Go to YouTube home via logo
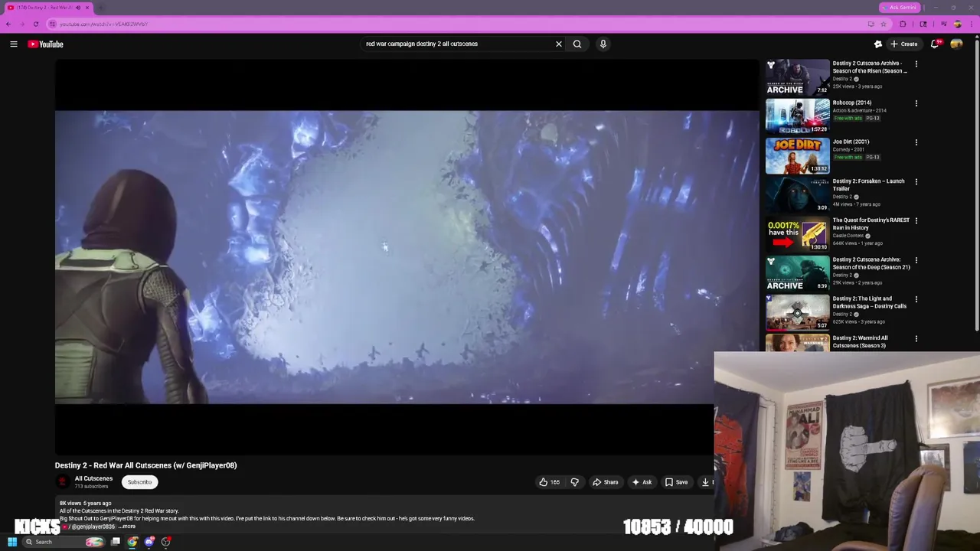980x551 pixels. tap(46, 44)
